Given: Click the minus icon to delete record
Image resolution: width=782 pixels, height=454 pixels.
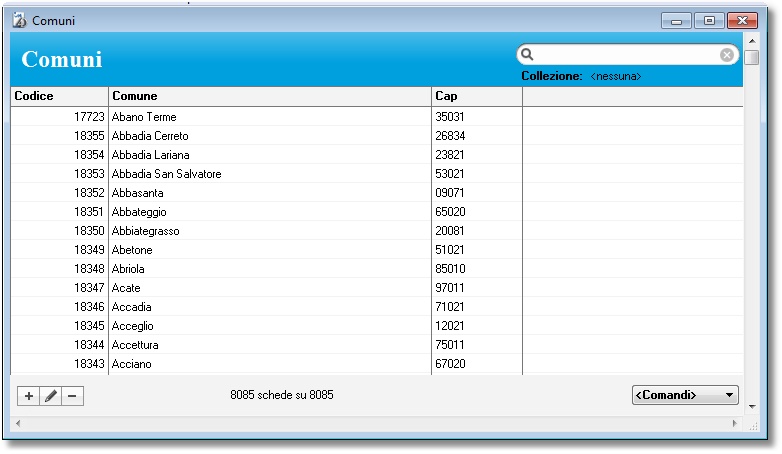Looking at the screenshot, I should [72, 396].
